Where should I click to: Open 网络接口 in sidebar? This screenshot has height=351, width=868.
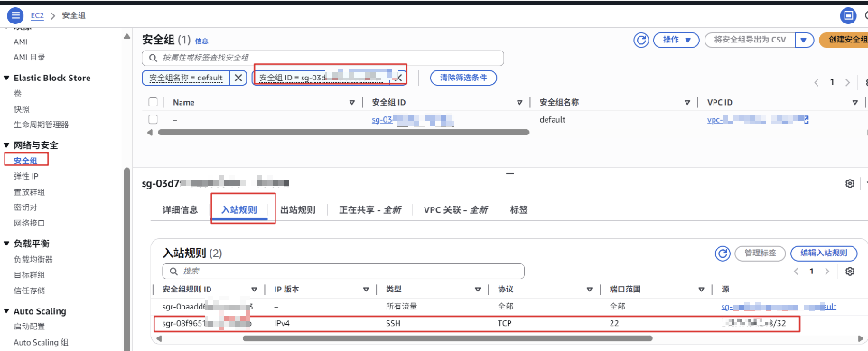(x=29, y=223)
